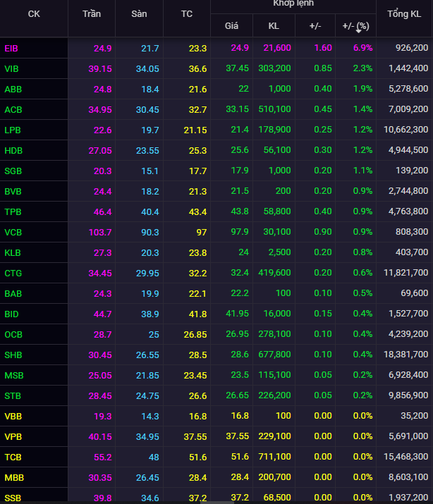Select SHB total volume 18,381,700
433x504 pixels.
coord(405,355)
